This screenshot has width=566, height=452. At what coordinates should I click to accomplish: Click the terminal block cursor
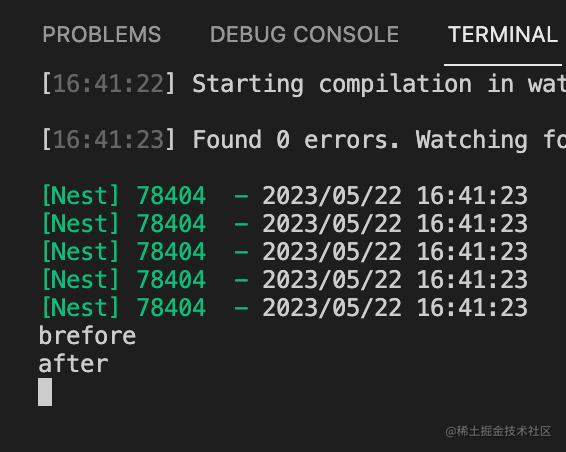tap(45, 392)
